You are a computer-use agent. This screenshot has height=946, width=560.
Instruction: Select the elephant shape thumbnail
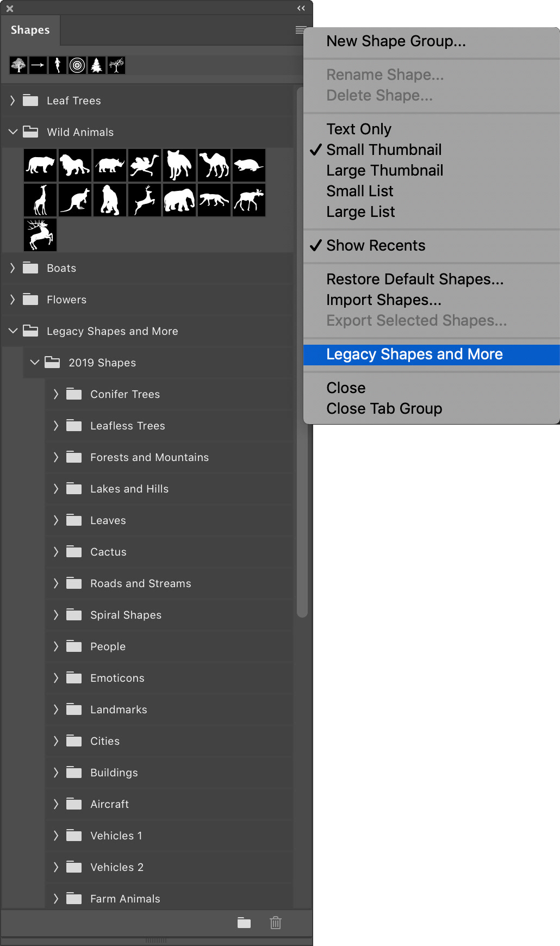tap(179, 200)
